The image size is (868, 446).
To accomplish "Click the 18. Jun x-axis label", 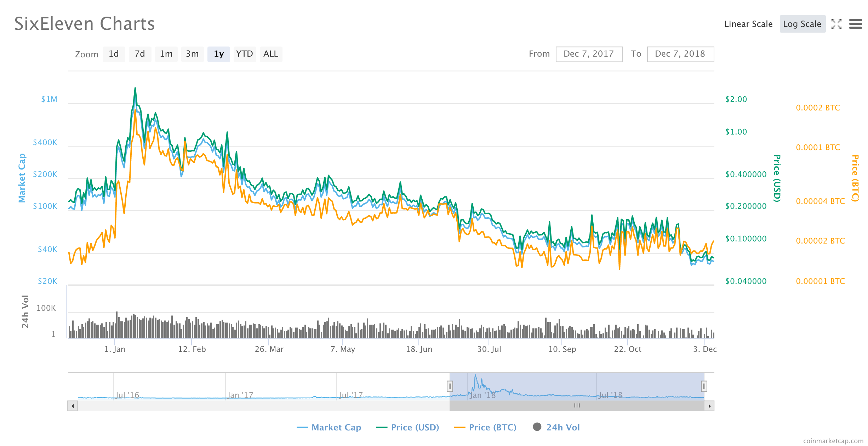I will [419, 349].
